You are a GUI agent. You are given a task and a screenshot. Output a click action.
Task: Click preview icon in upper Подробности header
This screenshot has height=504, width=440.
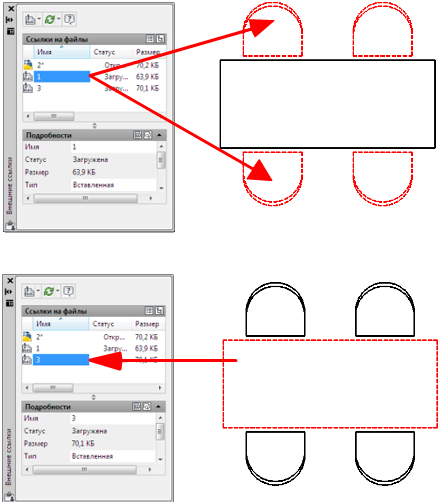click(148, 135)
